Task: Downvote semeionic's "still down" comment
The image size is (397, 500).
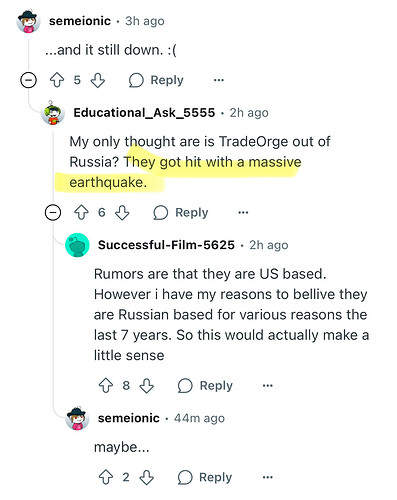Action: pos(98,80)
